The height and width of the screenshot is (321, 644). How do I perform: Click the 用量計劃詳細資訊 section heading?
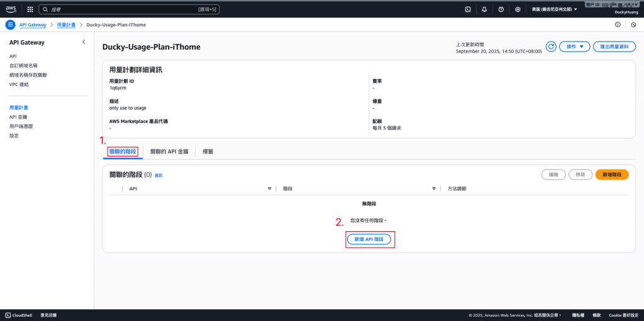click(x=136, y=70)
